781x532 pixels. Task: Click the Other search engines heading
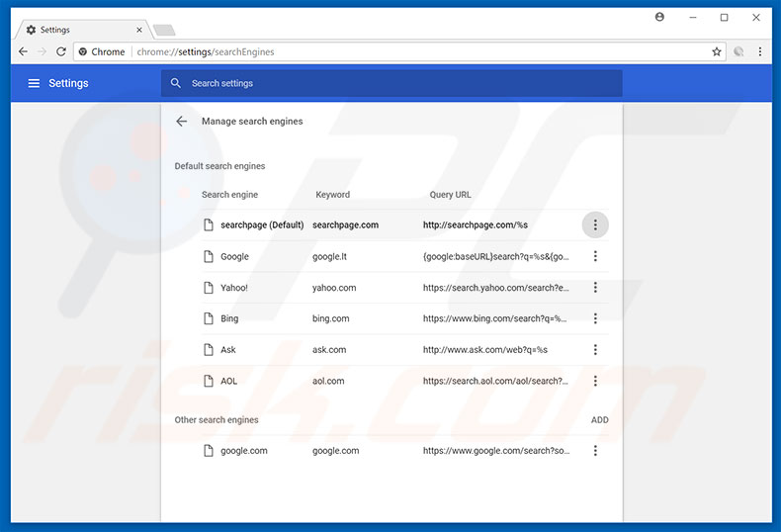217,420
